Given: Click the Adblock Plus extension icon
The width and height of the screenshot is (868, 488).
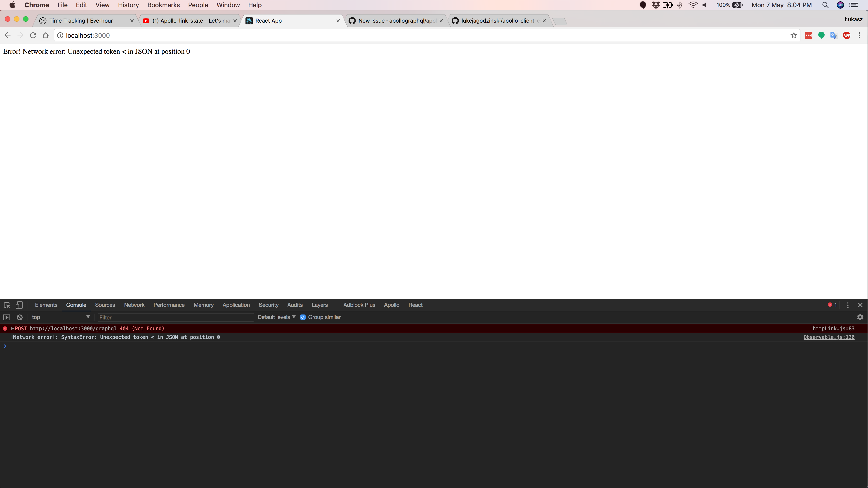Looking at the screenshot, I should point(847,35).
